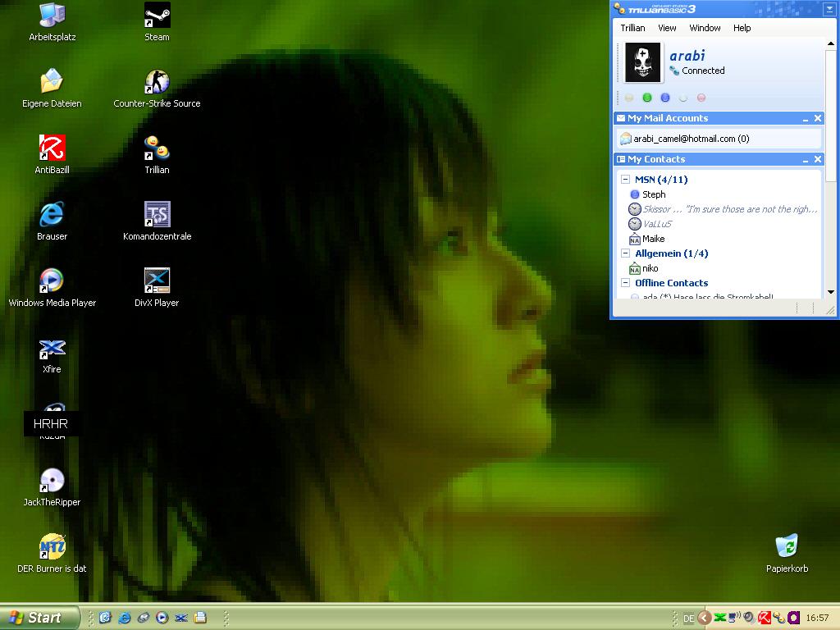Click the contact list scroll-down arrow

830,292
